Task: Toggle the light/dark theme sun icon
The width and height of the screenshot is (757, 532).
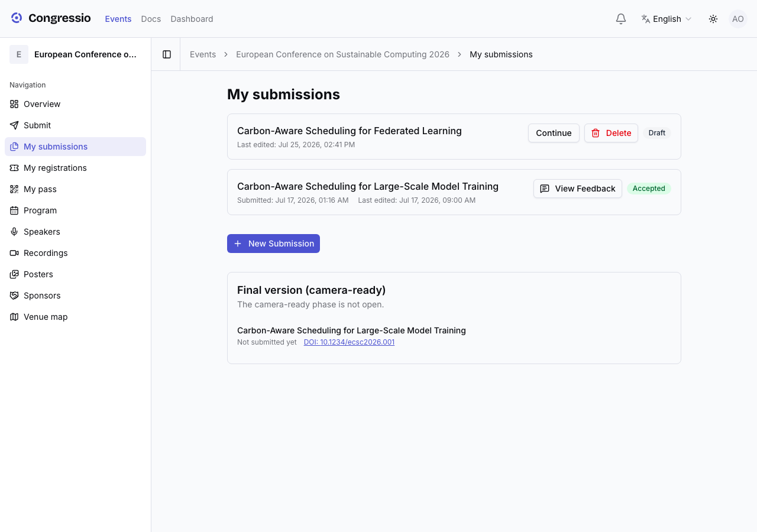Action: (713, 19)
